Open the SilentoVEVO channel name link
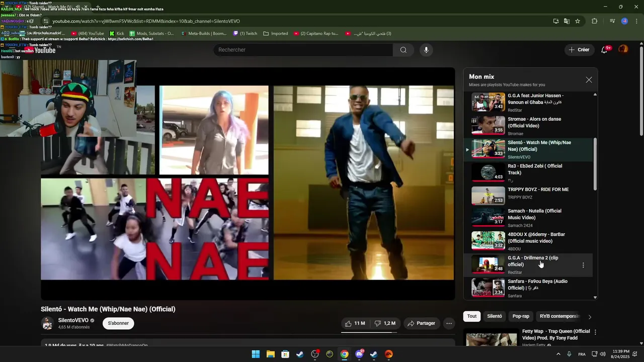The width and height of the screenshot is (644, 362). 73,320
